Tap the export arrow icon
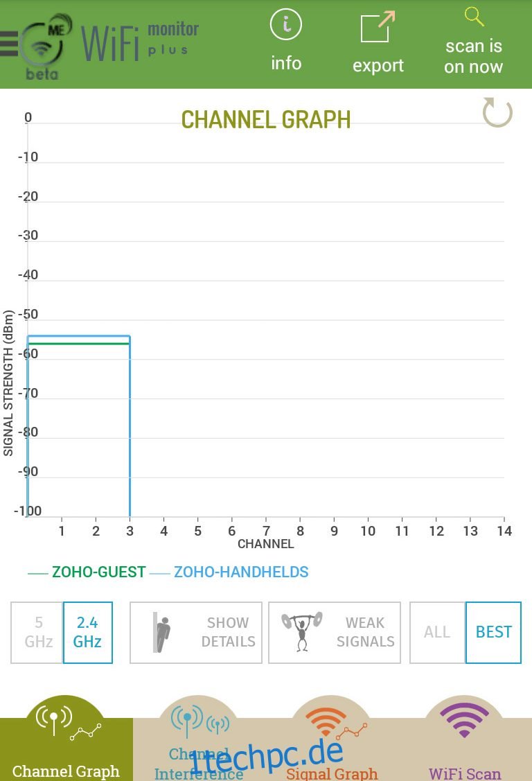532x781 pixels. pos(378,27)
